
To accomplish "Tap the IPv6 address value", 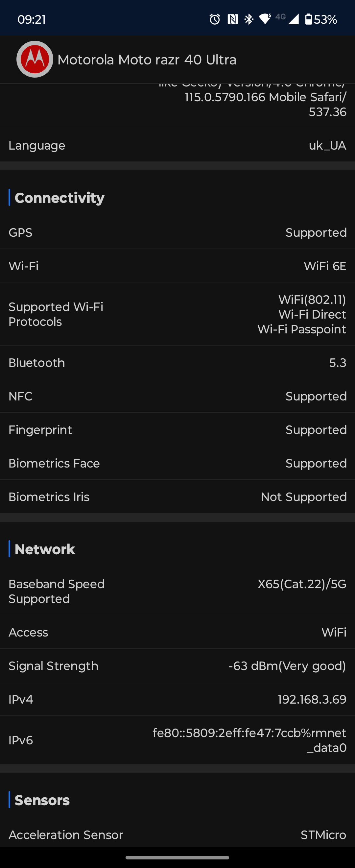I will 249,740.
